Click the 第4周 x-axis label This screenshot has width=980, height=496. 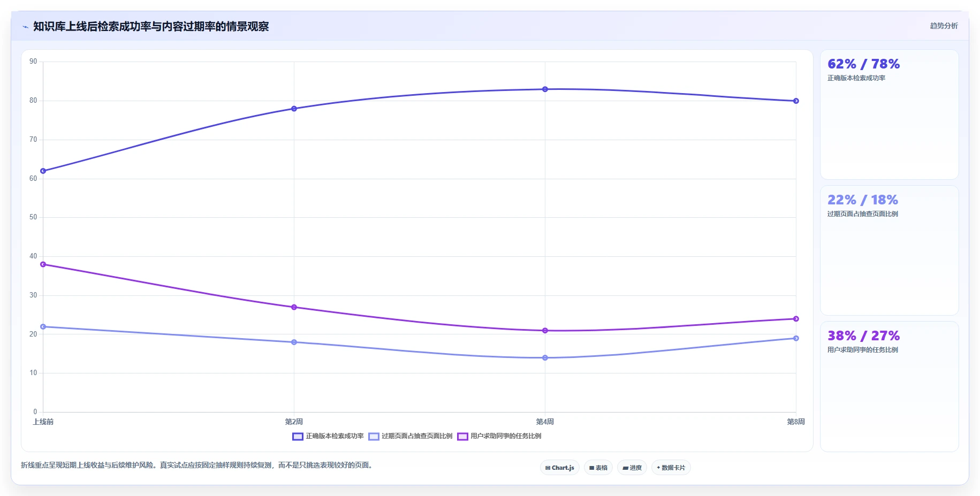tap(545, 422)
